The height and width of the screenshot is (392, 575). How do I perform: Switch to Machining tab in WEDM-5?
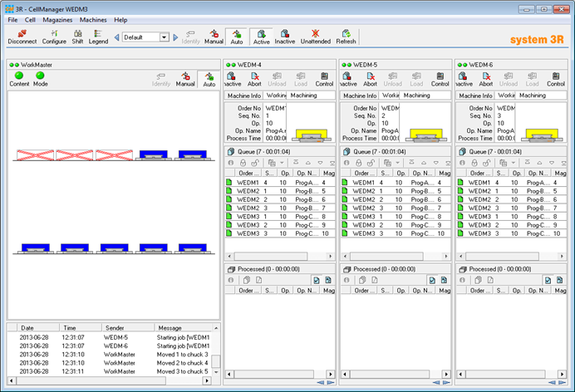(x=416, y=96)
